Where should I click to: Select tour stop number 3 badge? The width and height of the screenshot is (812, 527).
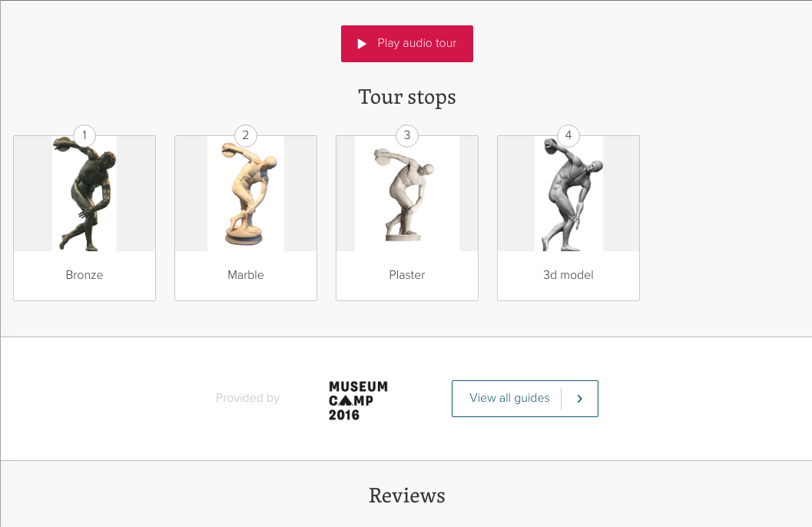407,136
